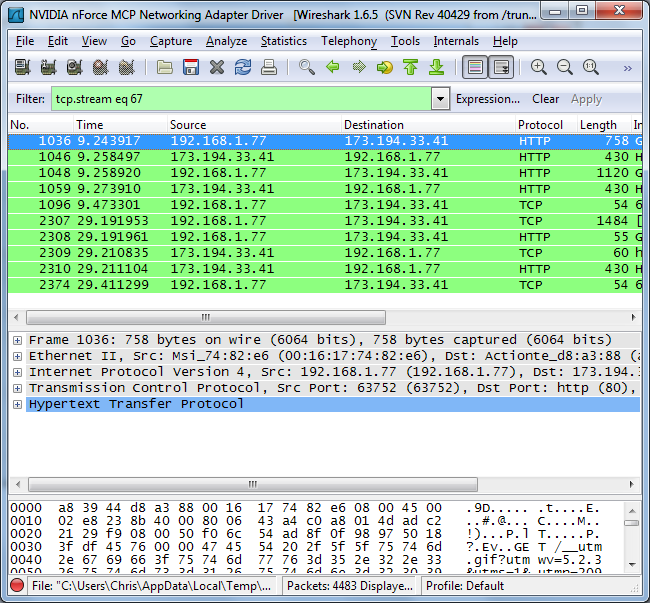Image resolution: width=650 pixels, height=603 pixels.
Task: Click the Save capture file icon
Action: coord(191,68)
